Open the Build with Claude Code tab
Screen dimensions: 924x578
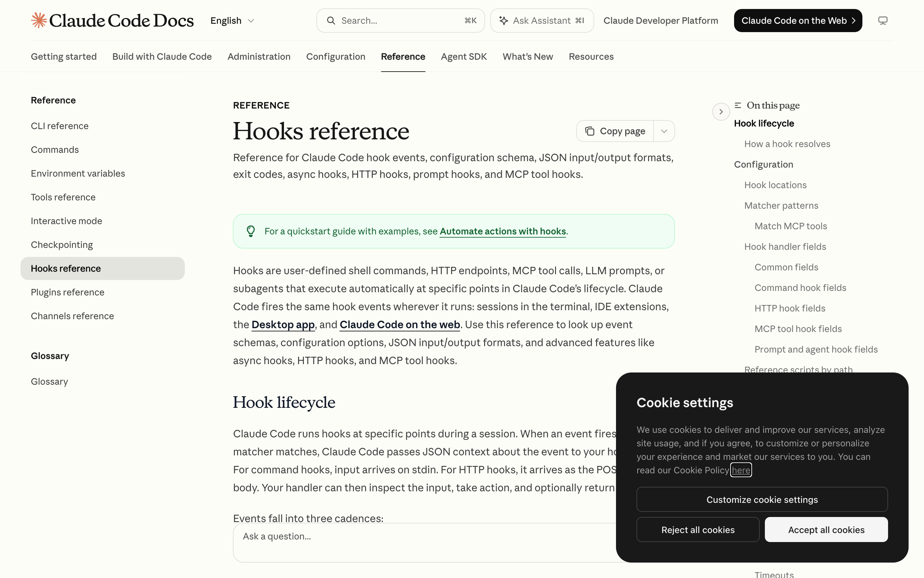pos(162,57)
